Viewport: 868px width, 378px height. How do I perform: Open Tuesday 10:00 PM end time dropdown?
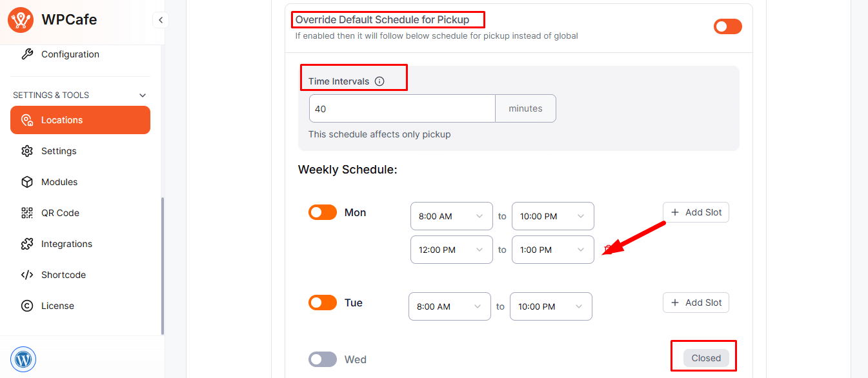tap(550, 306)
